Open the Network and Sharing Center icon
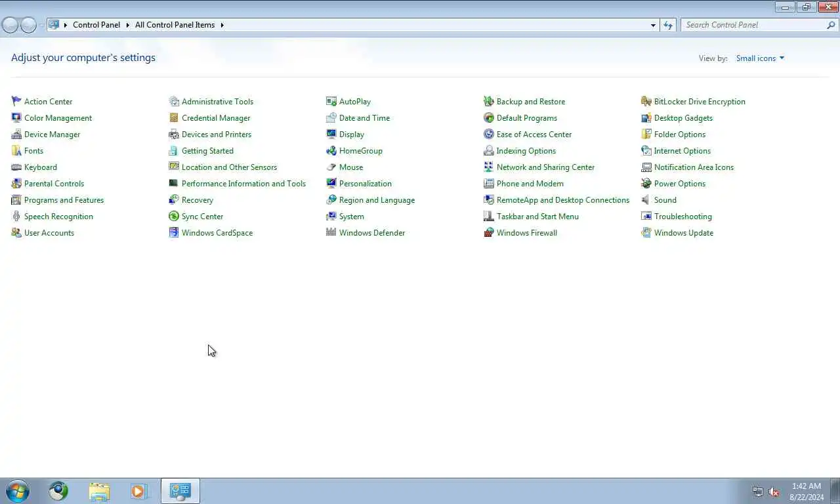Screen dimensions: 840x504 pyautogui.click(x=489, y=167)
